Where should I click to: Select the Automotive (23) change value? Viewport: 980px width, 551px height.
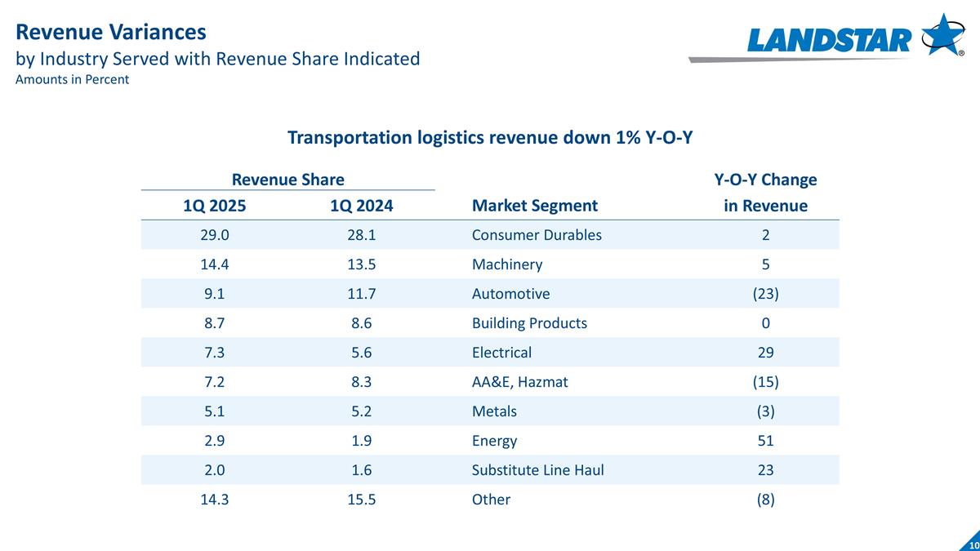pyautogui.click(x=765, y=294)
